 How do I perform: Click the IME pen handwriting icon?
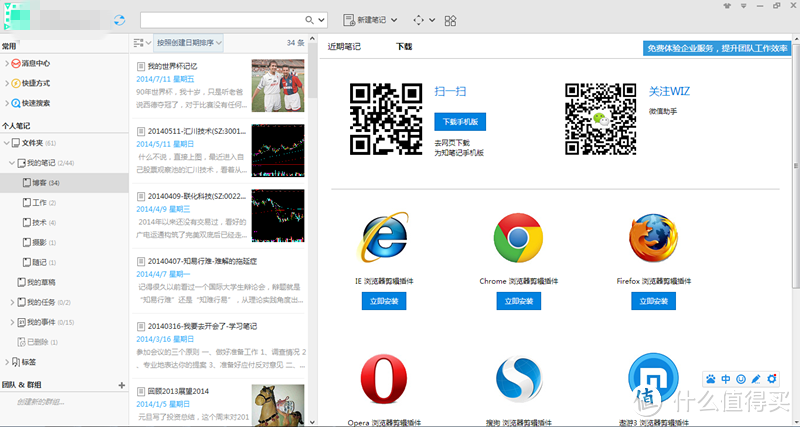tap(756, 379)
